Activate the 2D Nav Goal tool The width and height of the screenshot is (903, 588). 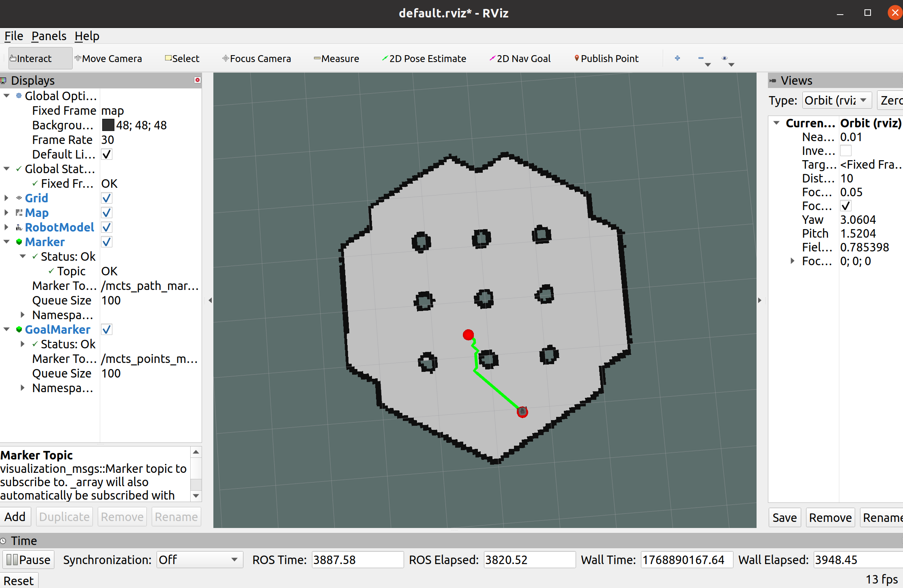[x=520, y=59]
